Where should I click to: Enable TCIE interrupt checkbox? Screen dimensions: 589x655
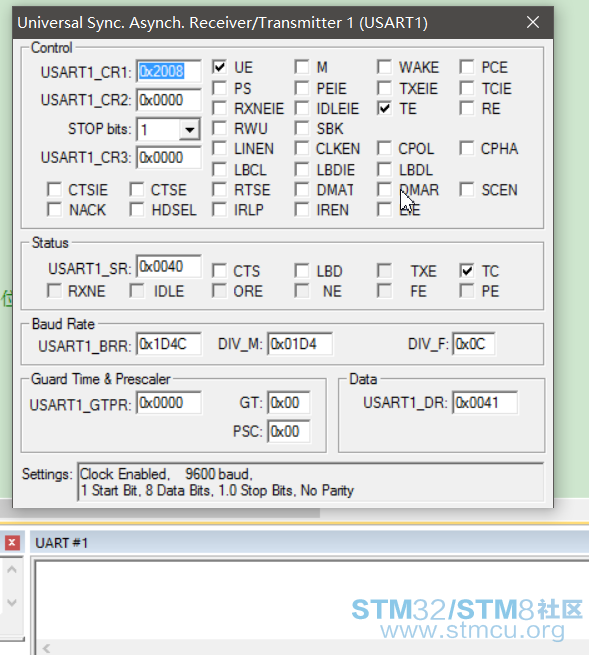coord(467,88)
